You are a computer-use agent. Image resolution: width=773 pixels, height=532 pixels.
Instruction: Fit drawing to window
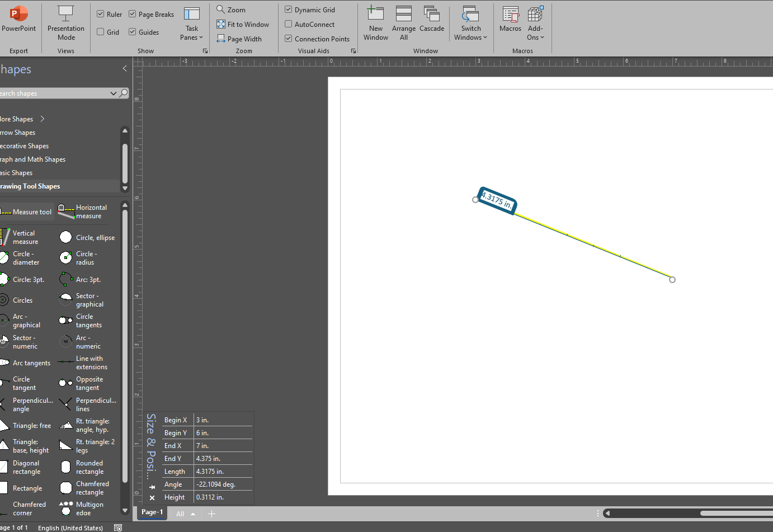[243, 24]
